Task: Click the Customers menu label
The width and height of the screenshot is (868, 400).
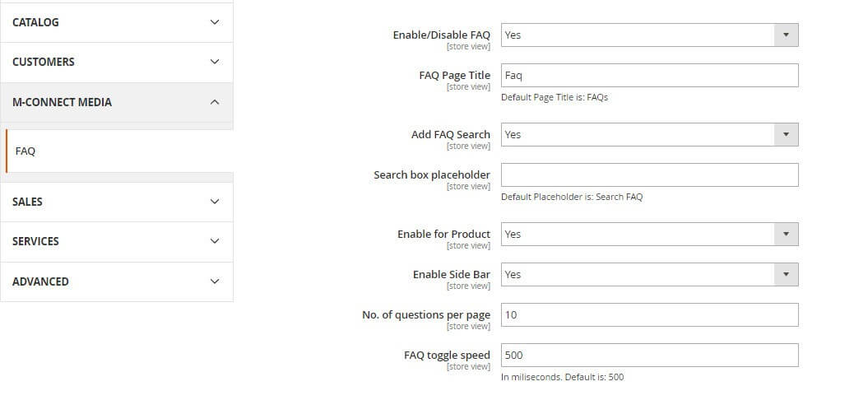Action: pos(43,62)
